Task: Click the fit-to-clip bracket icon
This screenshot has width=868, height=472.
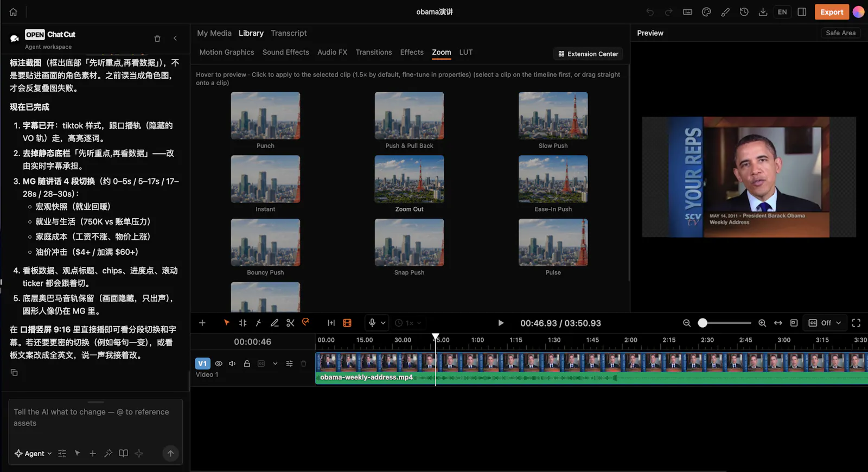Action: pos(331,323)
